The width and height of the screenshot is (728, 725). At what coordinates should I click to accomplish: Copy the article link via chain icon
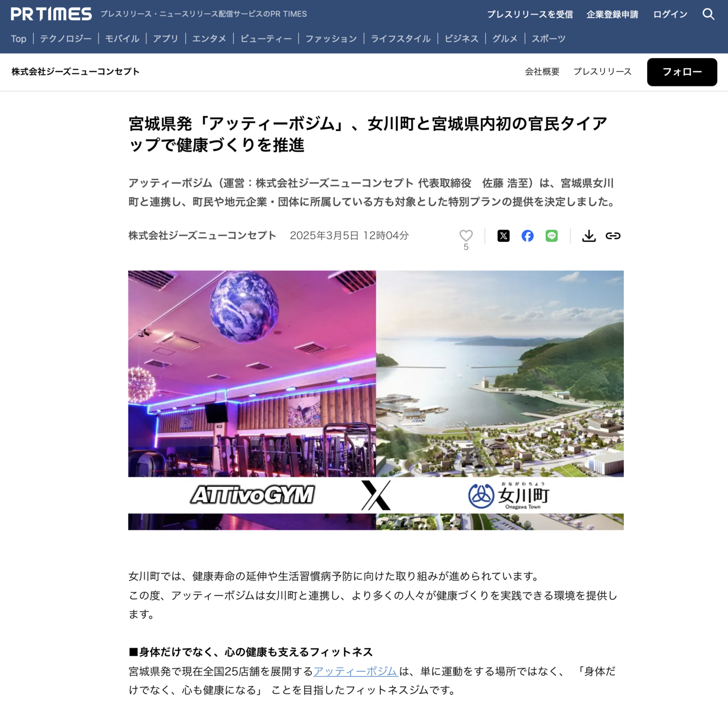pos(613,236)
